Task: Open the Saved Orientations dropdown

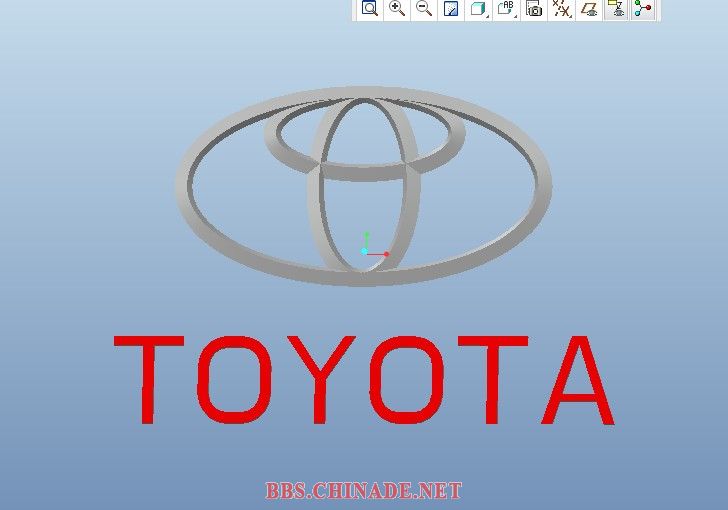Action: pos(506,8)
